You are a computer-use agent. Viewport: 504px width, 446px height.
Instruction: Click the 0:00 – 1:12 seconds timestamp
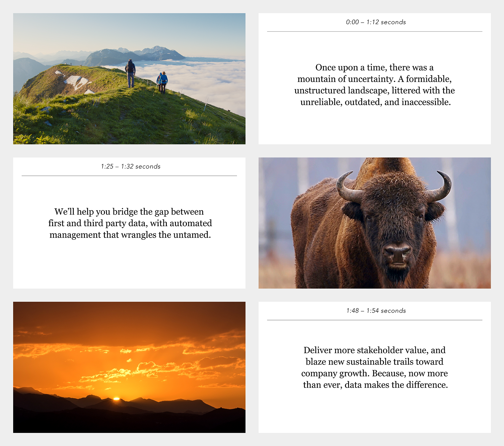click(376, 22)
